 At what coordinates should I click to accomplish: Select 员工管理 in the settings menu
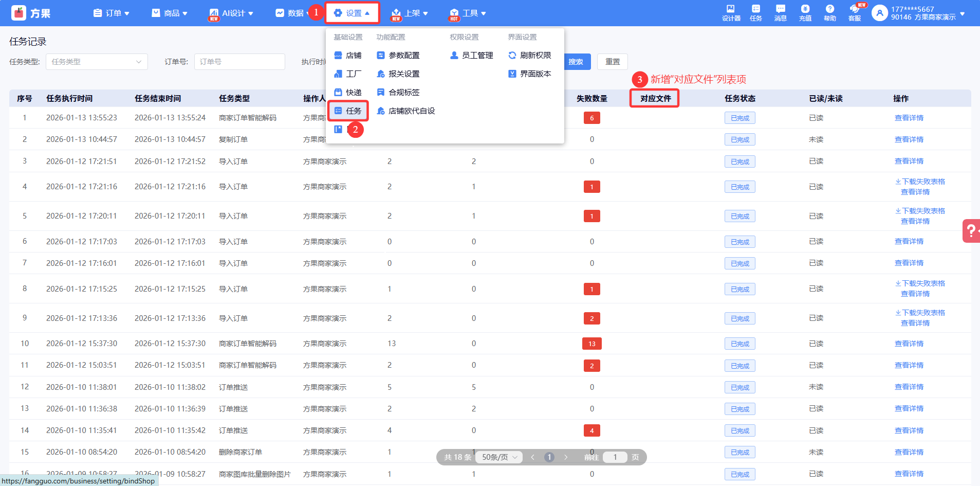(x=472, y=55)
